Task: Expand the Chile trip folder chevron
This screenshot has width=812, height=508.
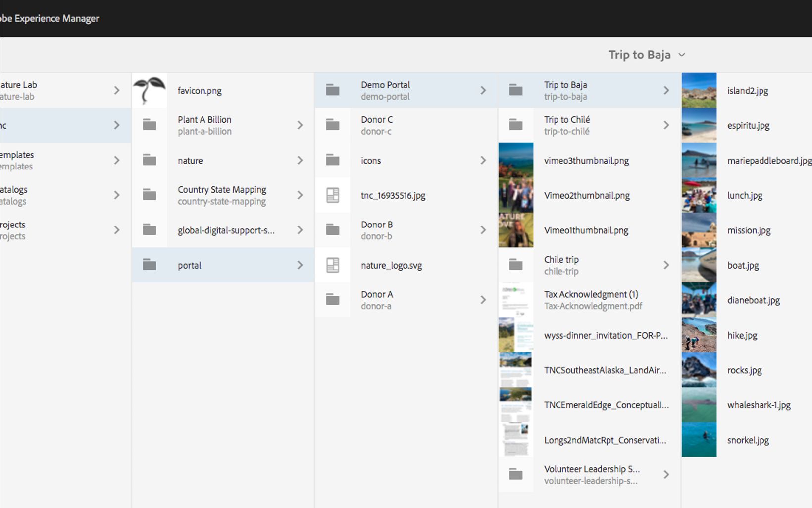Action: (x=666, y=265)
